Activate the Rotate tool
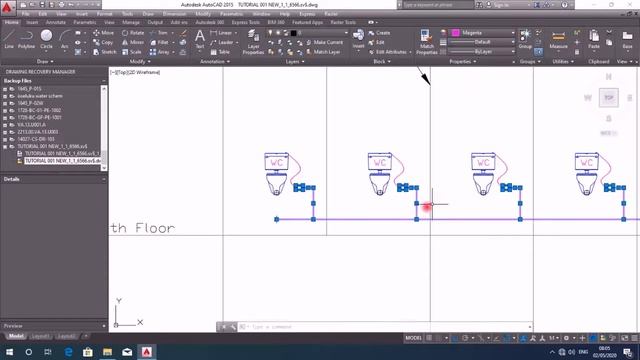Image resolution: width=640 pixels, height=360 pixels. click(x=133, y=33)
